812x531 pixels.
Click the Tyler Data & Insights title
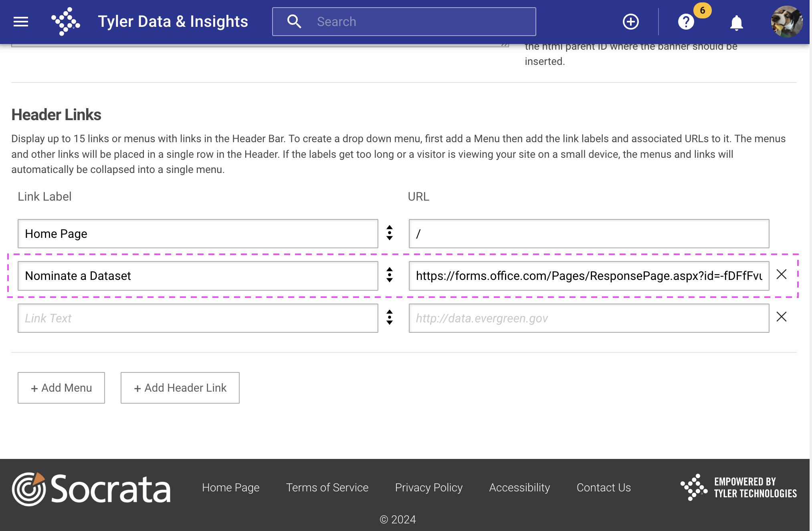(x=173, y=22)
